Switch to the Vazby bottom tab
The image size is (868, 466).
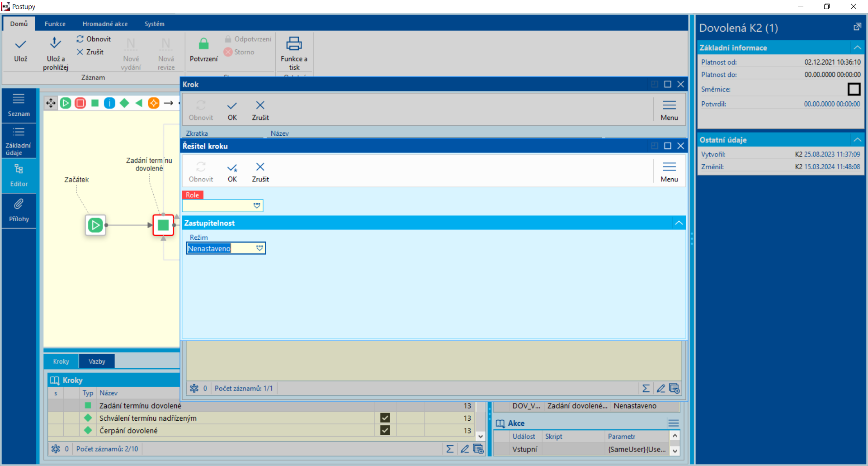tap(97, 361)
